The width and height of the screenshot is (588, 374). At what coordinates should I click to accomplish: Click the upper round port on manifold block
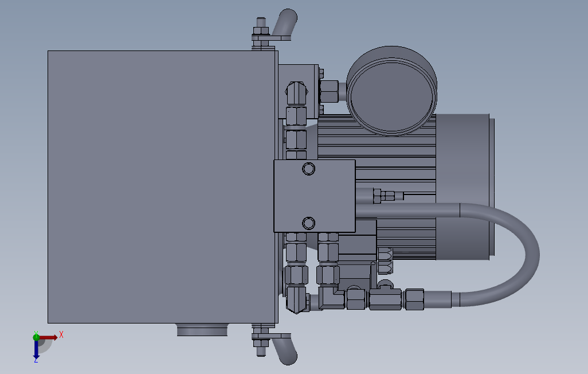[309, 169]
